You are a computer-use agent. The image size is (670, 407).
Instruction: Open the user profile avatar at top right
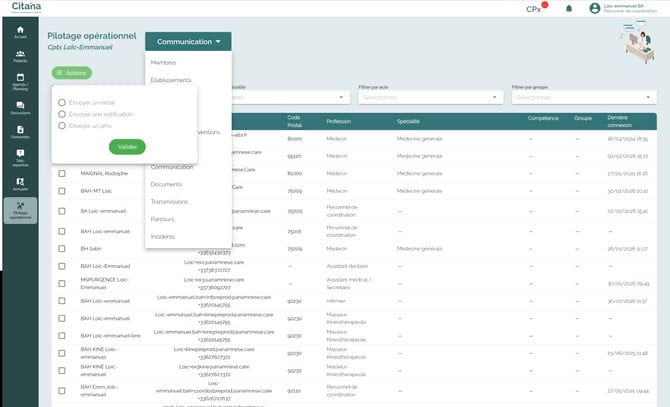pyautogui.click(x=595, y=8)
